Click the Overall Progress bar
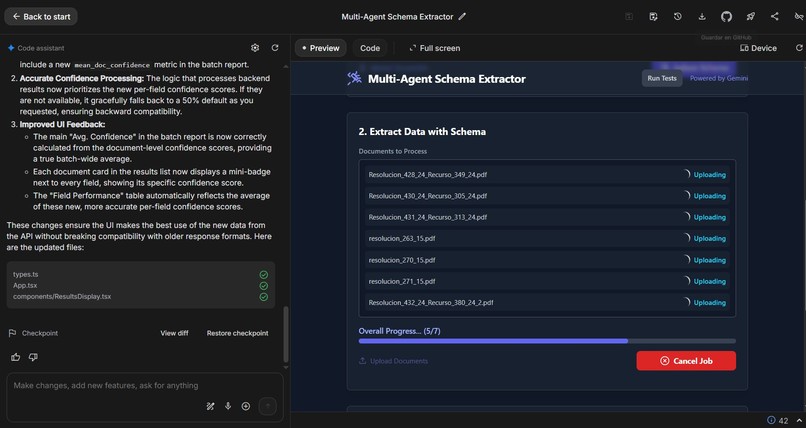 click(547, 341)
